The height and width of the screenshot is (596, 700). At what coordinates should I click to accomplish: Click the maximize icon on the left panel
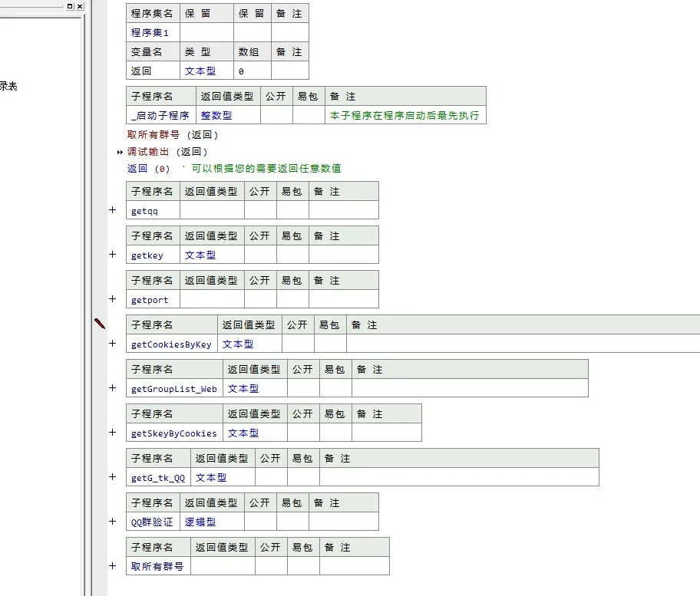point(68,6)
